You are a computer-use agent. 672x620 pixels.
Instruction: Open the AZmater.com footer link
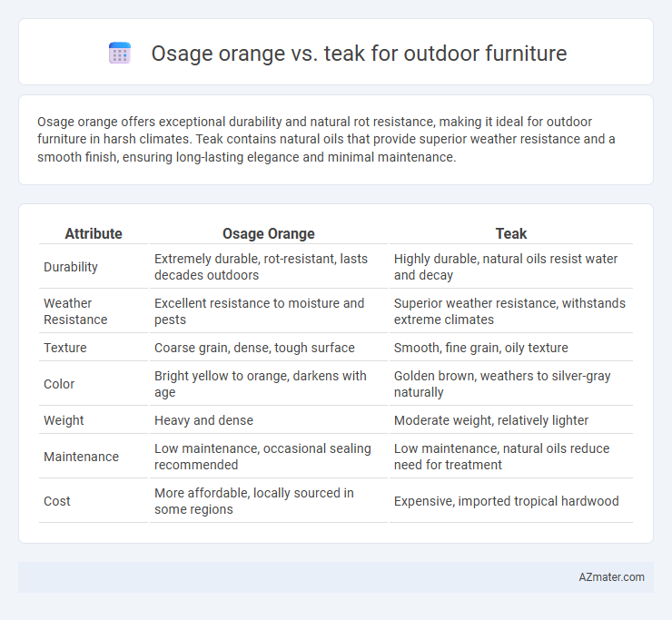click(x=611, y=577)
